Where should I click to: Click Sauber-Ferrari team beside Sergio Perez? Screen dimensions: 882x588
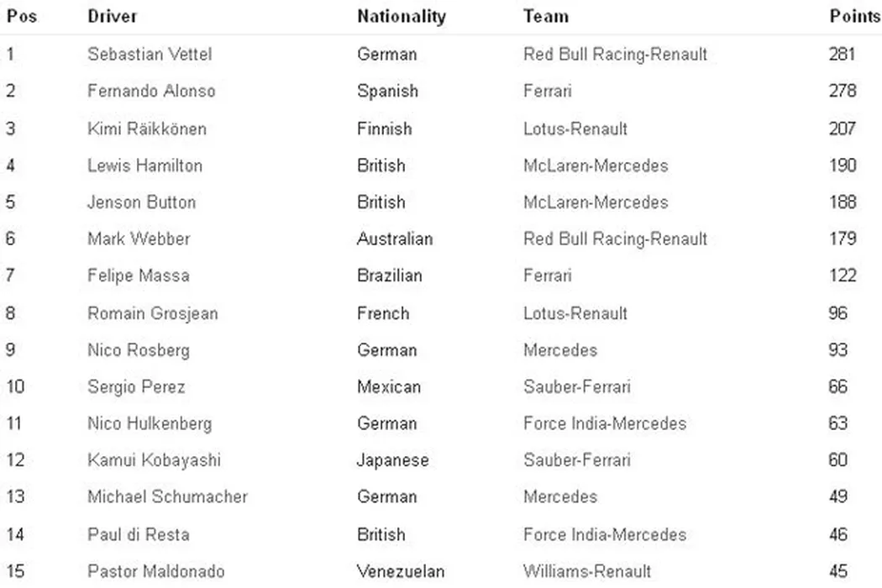576,387
